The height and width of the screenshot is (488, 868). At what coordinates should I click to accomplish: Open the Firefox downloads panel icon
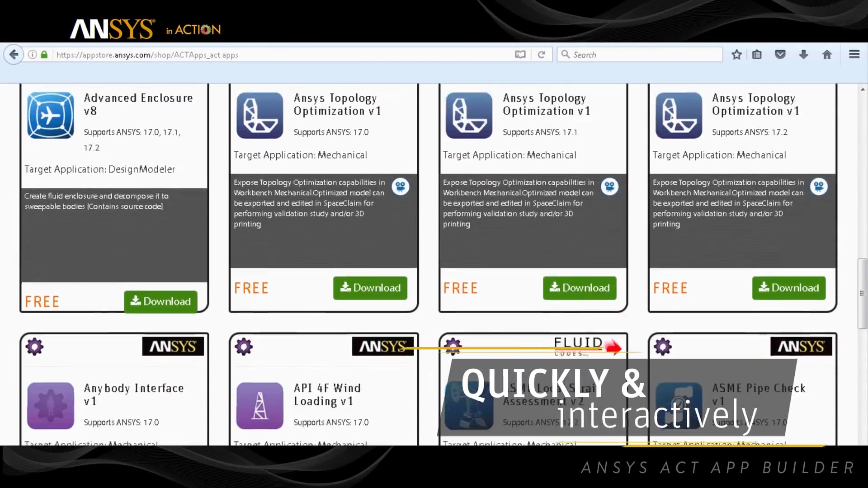pyautogui.click(x=803, y=54)
